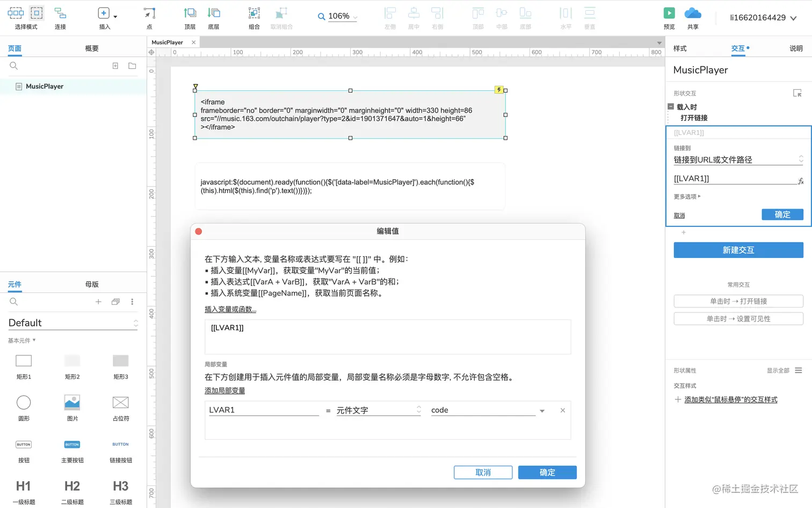Align top with 顶部 icon
The width and height of the screenshot is (812, 508).
pyautogui.click(x=478, y=13)
